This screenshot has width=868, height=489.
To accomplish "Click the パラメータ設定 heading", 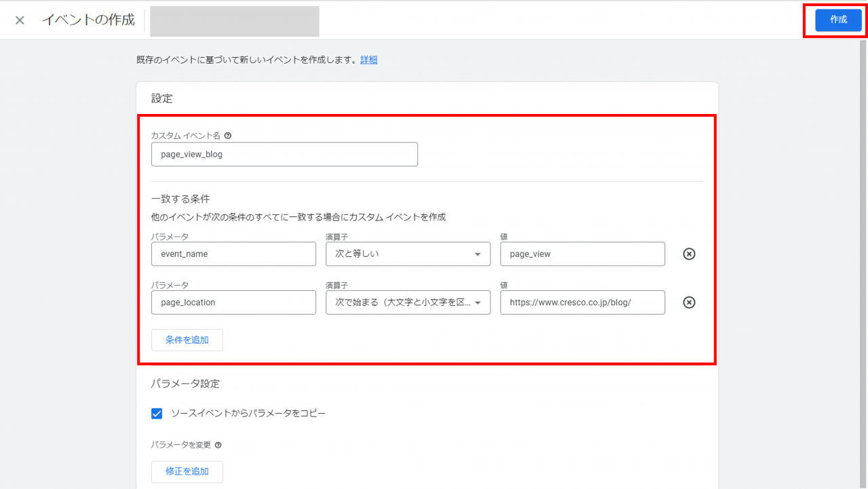I will 185,383.
